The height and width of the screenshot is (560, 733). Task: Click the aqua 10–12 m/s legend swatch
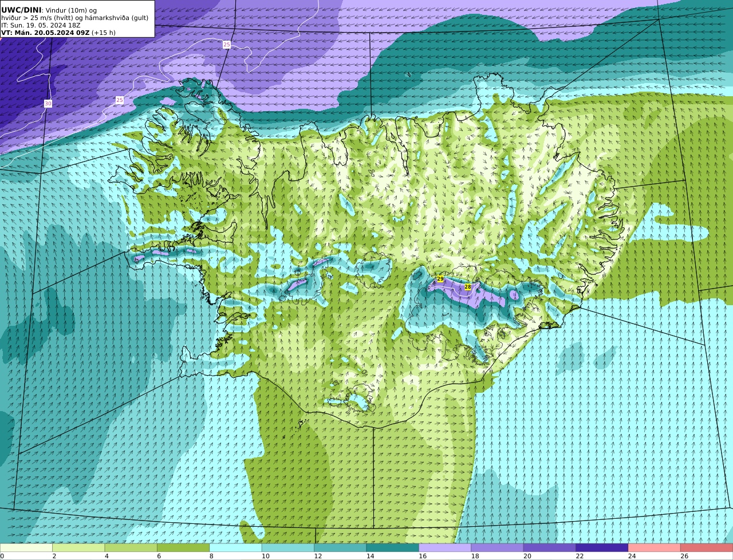[x=288, y=548]
